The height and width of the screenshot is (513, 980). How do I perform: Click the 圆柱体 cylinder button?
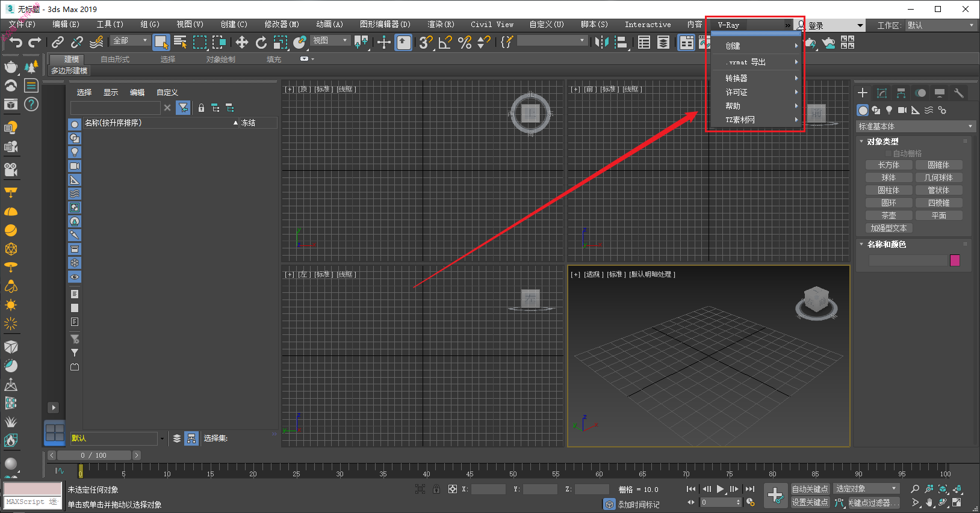coord(889,190)
